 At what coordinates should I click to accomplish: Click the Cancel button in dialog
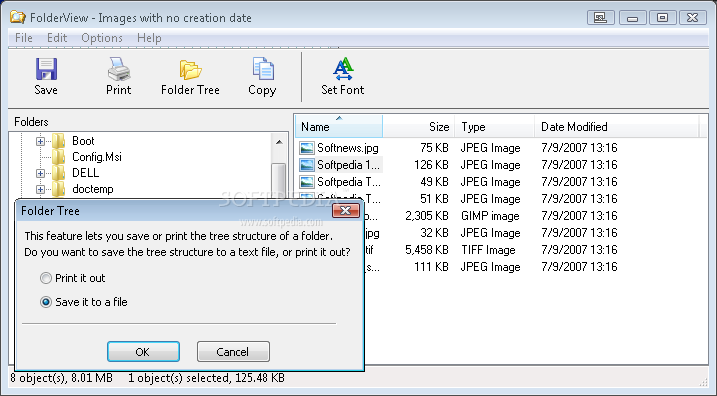pyautogui.click(x=233, y=352)
